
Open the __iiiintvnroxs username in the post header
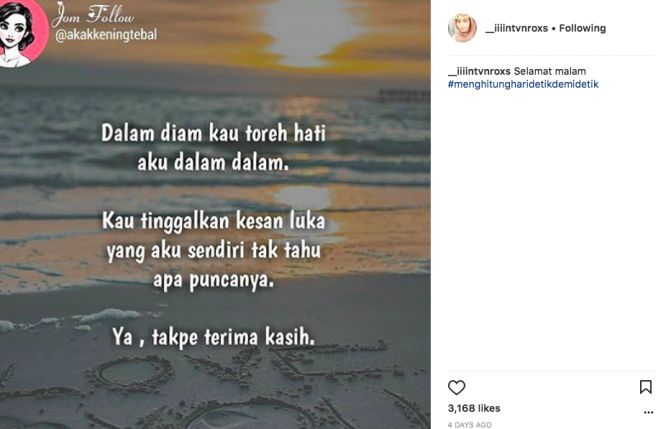click(x=517, y=28)
